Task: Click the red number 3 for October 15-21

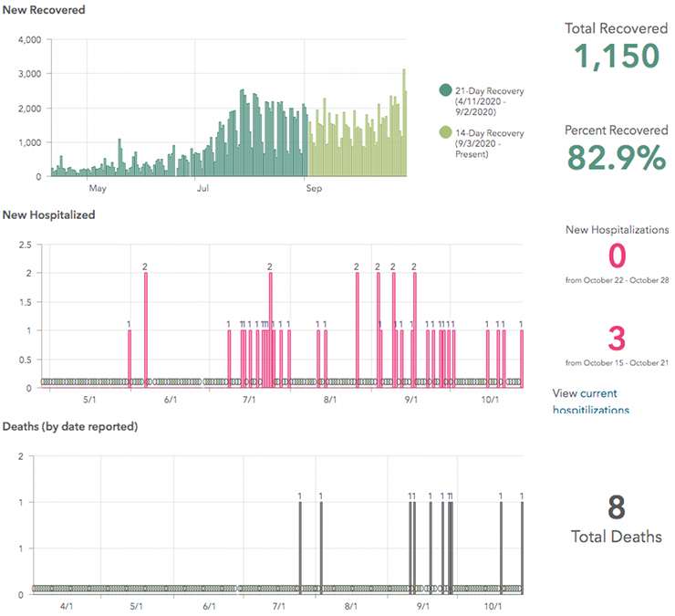Action: pos(616,339)
